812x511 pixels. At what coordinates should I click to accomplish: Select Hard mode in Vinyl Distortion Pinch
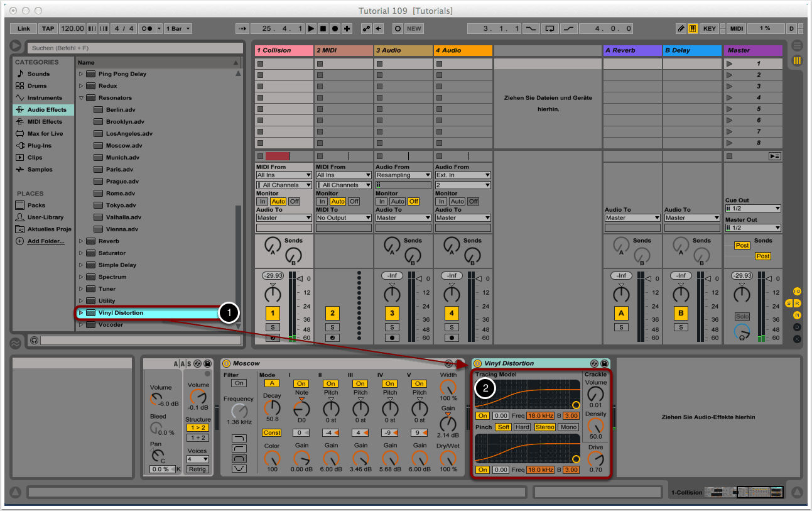(x=522, y=427)
